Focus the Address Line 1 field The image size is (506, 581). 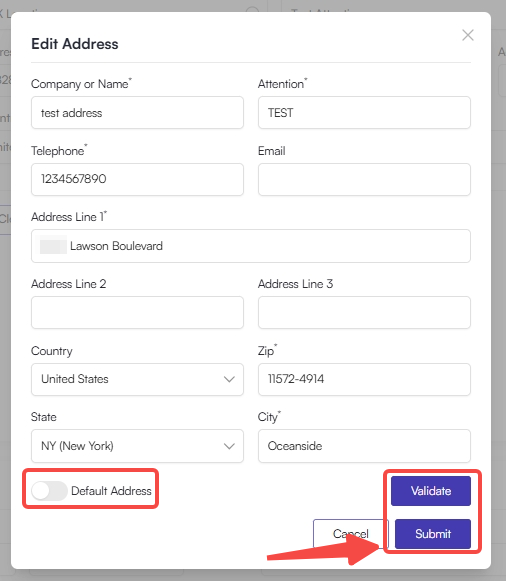(251, 246)
